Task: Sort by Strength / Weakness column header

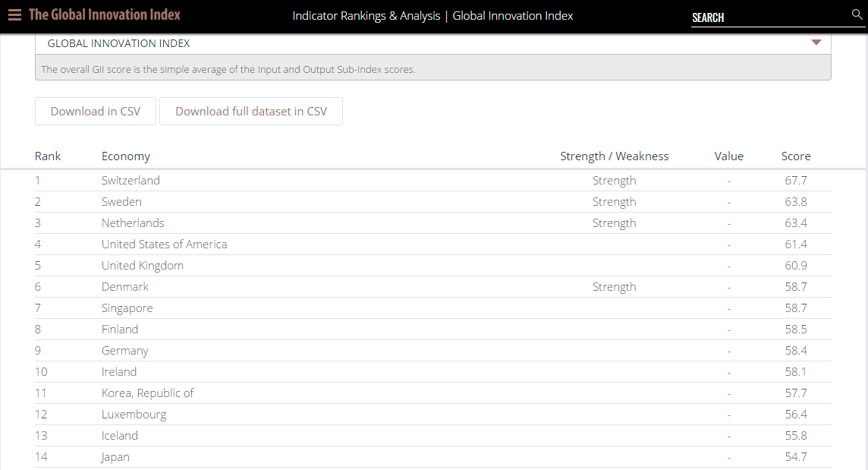Action: pos(614,156)
